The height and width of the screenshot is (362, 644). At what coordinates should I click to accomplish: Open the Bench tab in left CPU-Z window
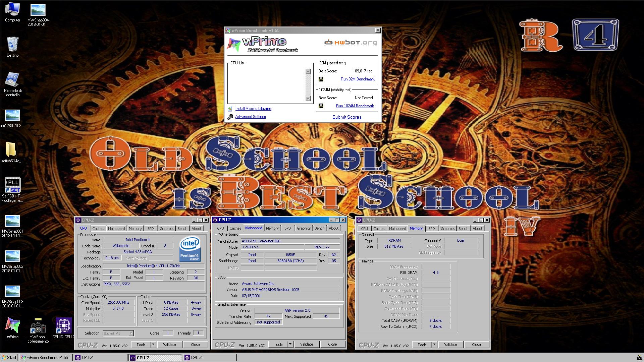(182, 229)
